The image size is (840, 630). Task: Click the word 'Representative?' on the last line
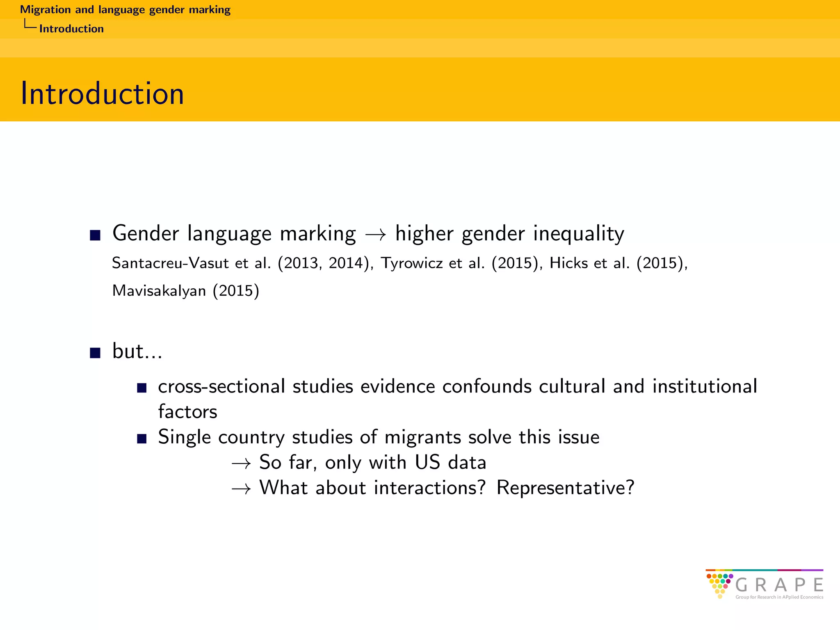click(x=565, y=488)
